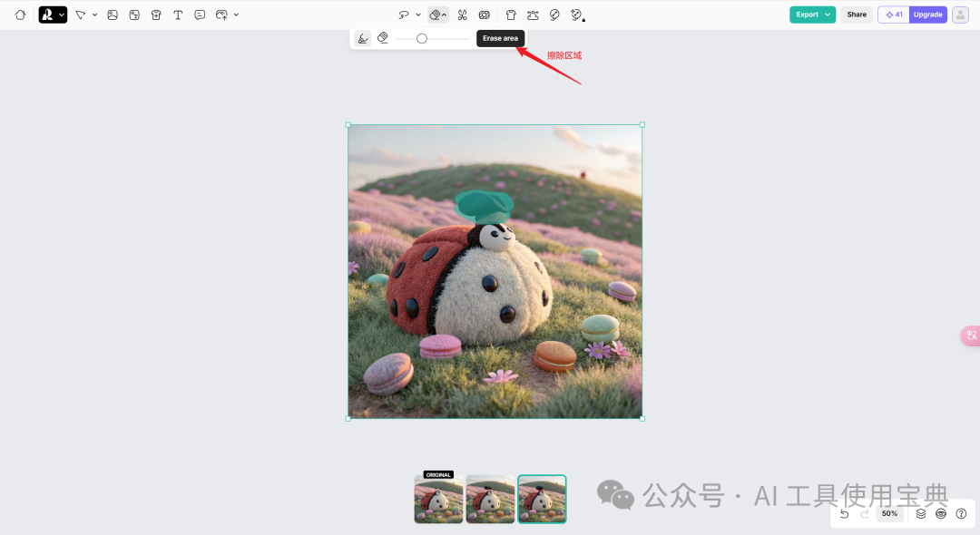Screen dimensions: 980x535
Task: Open the Share menu
Action: 856,15
